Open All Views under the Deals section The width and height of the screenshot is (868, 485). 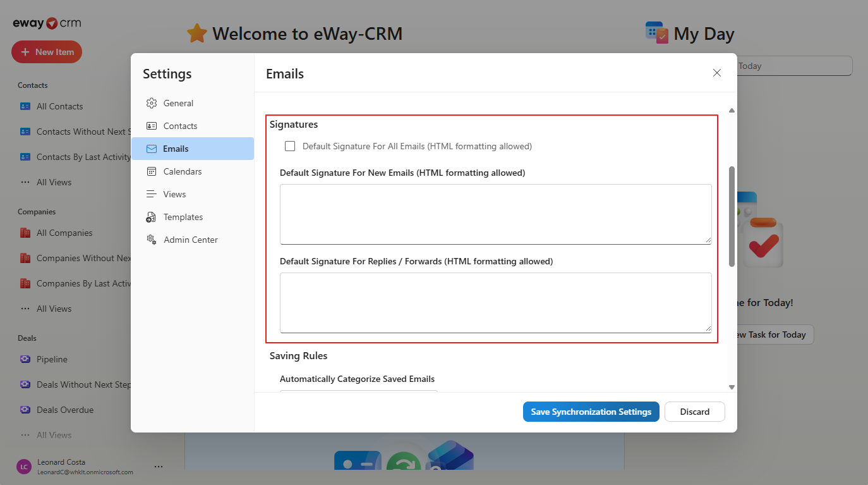coord(54,435)
